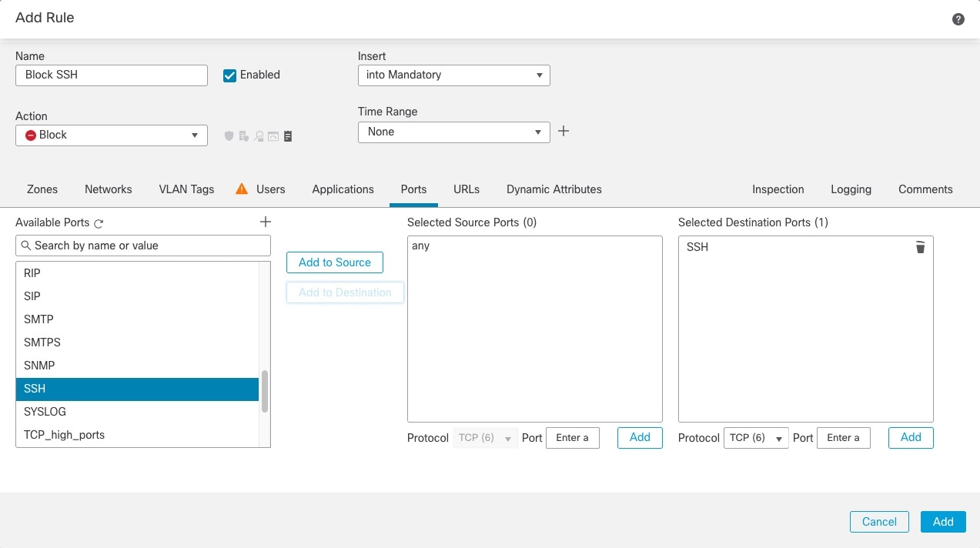Select SYSLOG in the Available Ports list
Viewport: 980px width, 548px height.
tap(44, 412)
